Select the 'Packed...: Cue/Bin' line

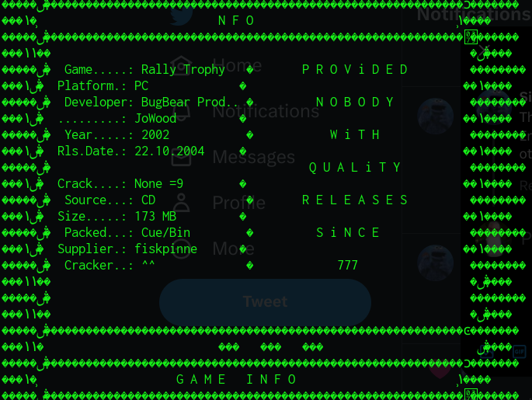click(127, 232)
